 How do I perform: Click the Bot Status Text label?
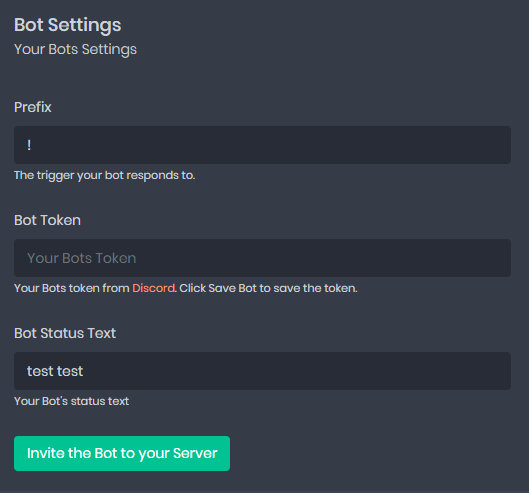[65, 333]
